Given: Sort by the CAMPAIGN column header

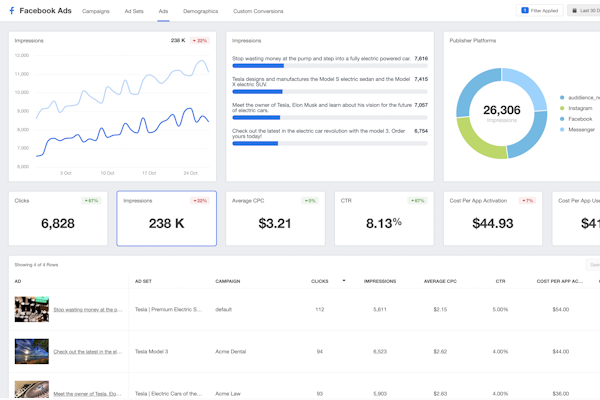Looking at the screenshot, I should pos(228,281).
